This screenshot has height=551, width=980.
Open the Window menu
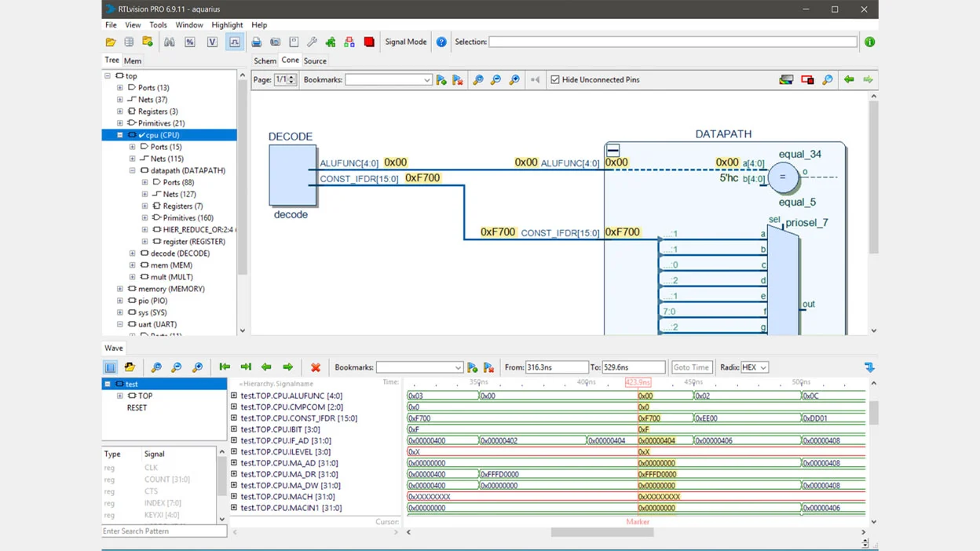[189, 25]
